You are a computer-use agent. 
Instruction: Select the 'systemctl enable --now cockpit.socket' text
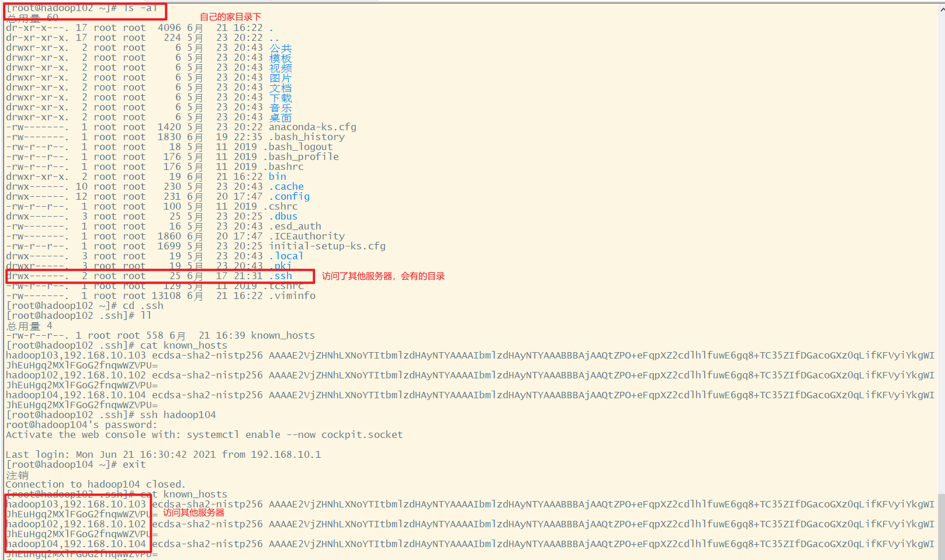(x=295, y=434)
